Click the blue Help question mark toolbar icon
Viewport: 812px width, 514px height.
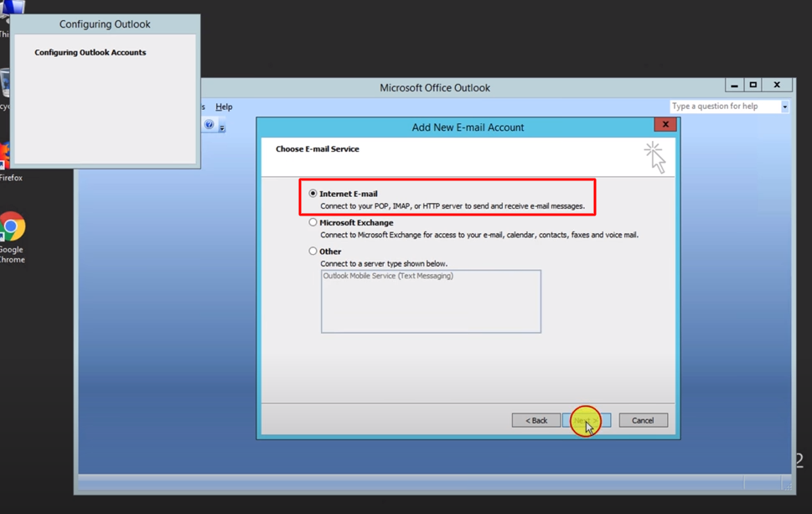coord(209,124)
